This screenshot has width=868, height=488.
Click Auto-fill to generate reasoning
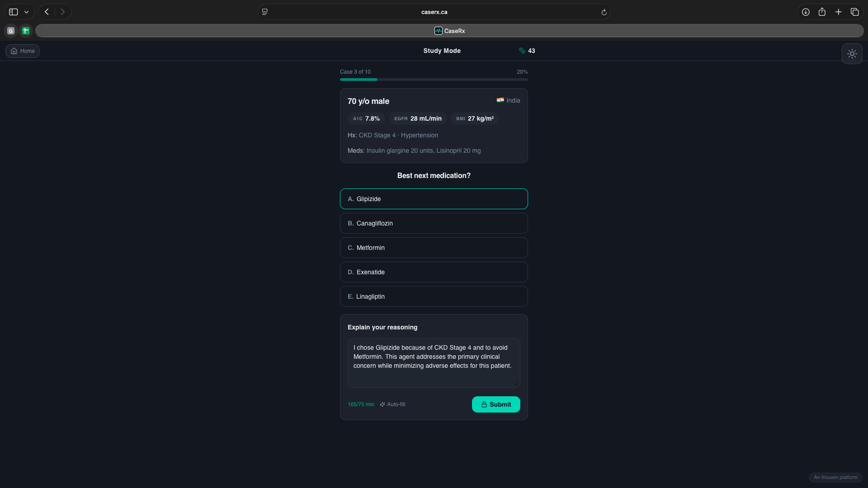[x=392, y=404]
